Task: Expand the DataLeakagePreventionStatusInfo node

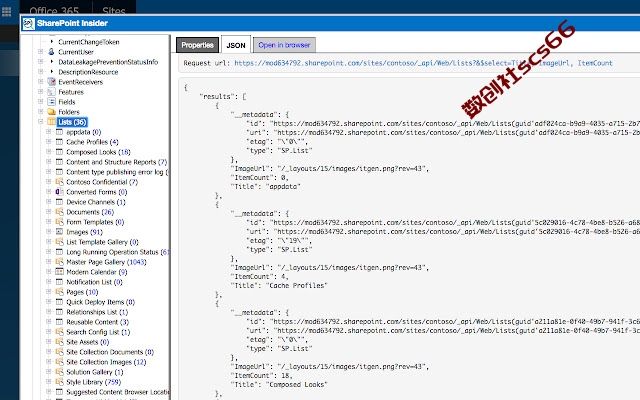Action: coord(40,62)
